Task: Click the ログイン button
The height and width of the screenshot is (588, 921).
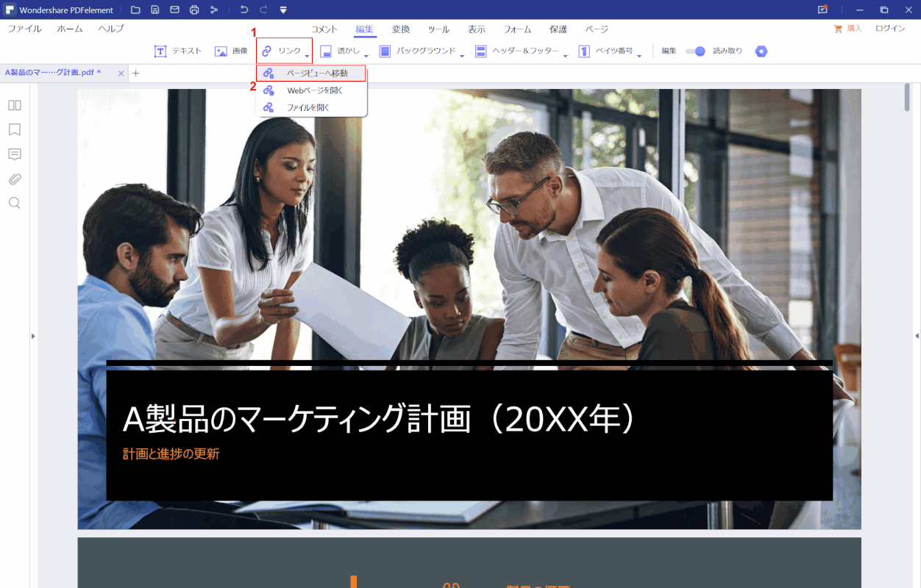Action: pos(890,29)
